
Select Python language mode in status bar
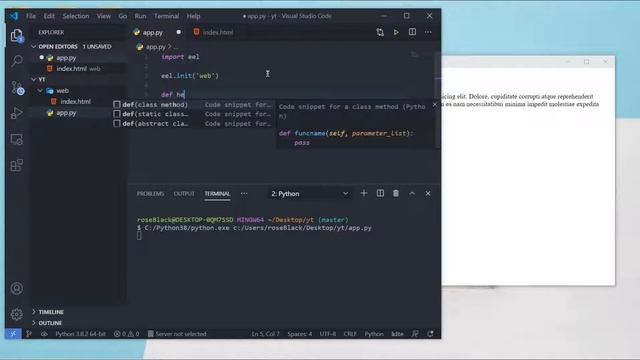click(x=374, y=334)
